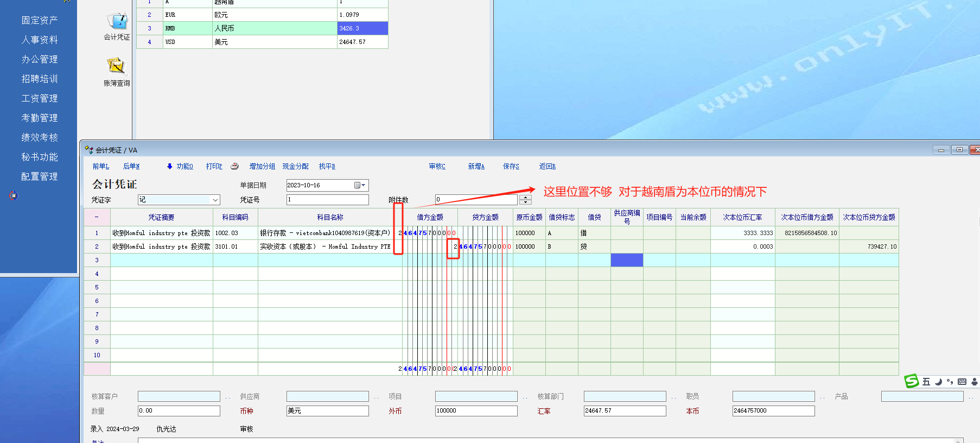Click the IME user account icon

(974, 382)
